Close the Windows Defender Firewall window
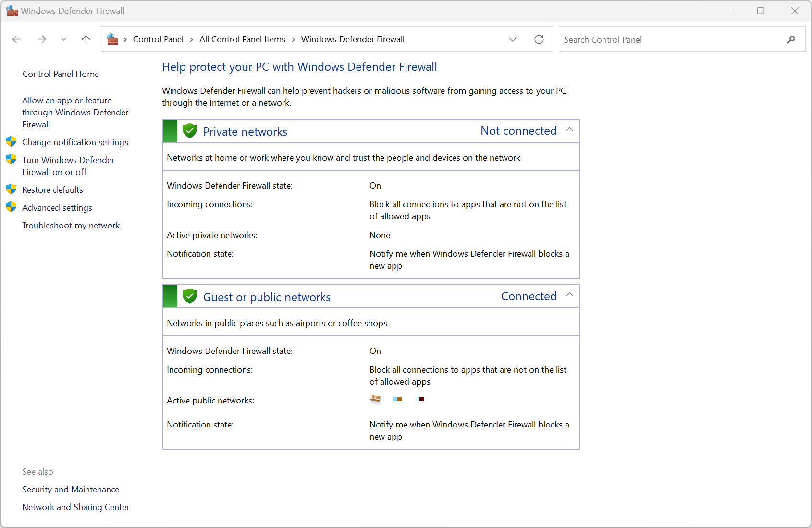This screenshot has width=812, height=528. pyautogui.click(x=795, y=11)
